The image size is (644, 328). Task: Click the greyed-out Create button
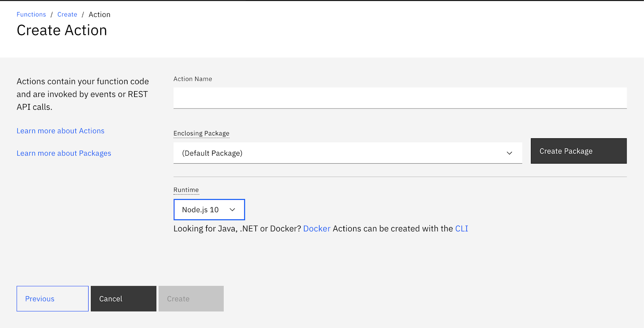tap(191, 299)
